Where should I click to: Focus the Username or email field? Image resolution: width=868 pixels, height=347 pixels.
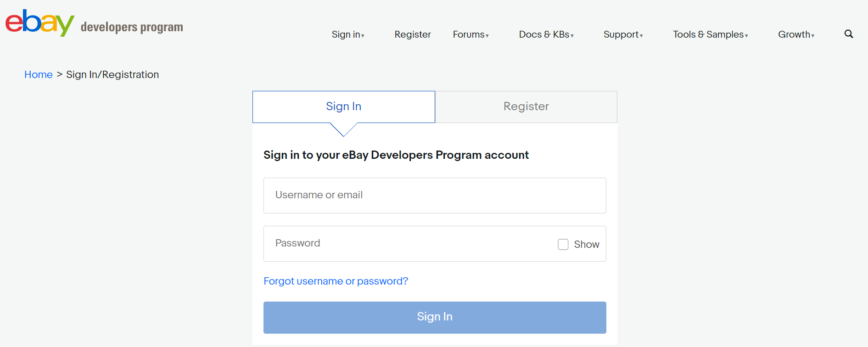point(435,196)
